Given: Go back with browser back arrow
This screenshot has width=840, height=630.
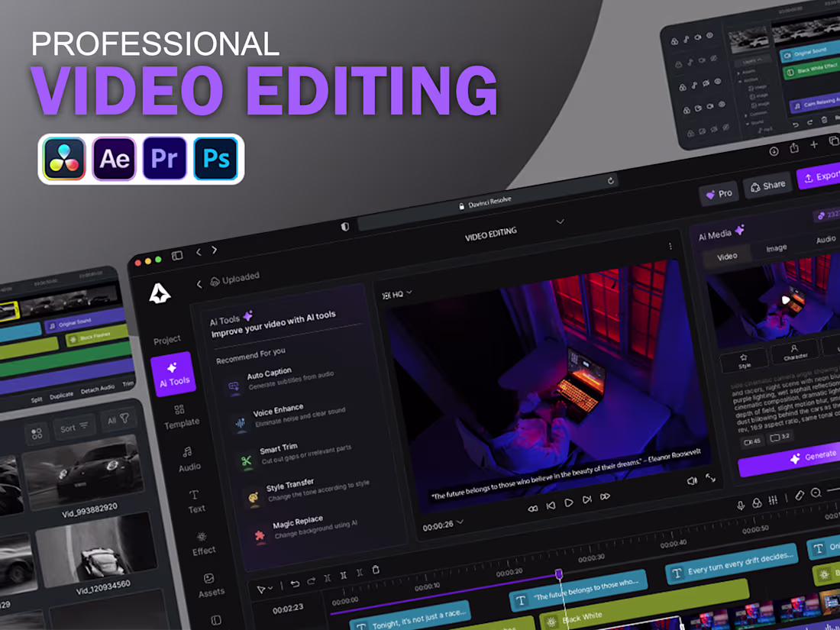Looking at the screenshot, I should (x=199, y=252).
